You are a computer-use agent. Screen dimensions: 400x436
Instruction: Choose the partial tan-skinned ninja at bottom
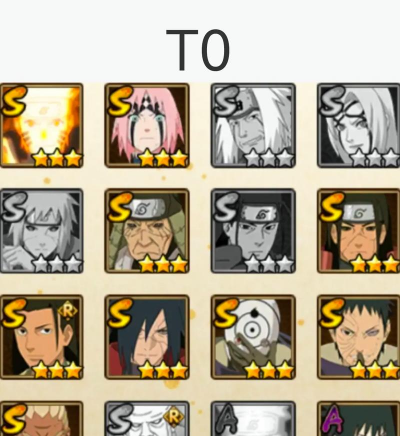[x=41, y=419]
